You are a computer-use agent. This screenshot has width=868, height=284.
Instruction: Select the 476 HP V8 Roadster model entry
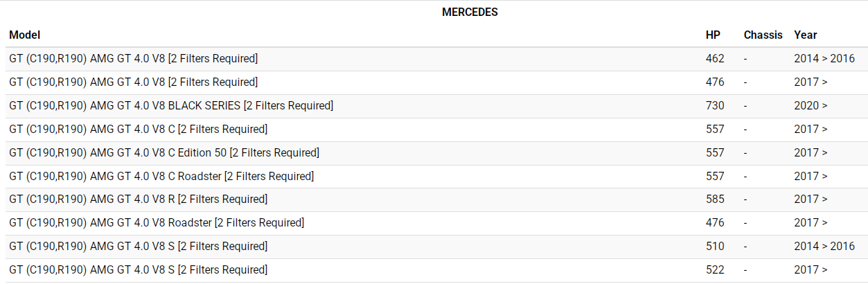click(157, 223)
